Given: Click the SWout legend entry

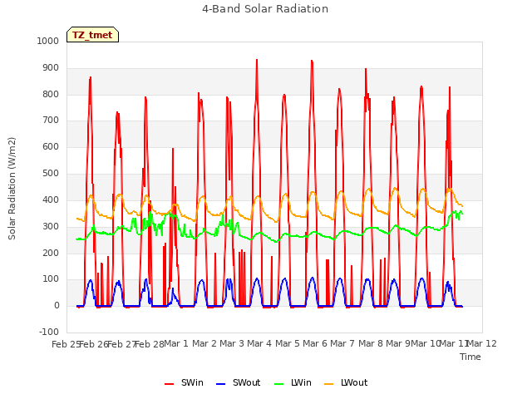Looking at the screenshot, I should pos(239,383).
